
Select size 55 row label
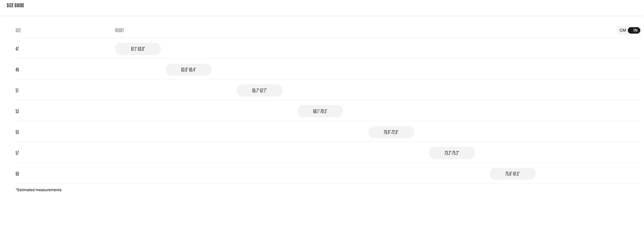17,132
